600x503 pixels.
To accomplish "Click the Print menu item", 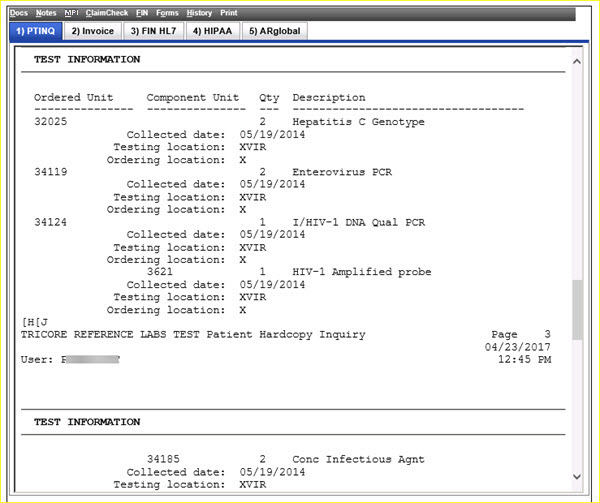I will 229,13.
